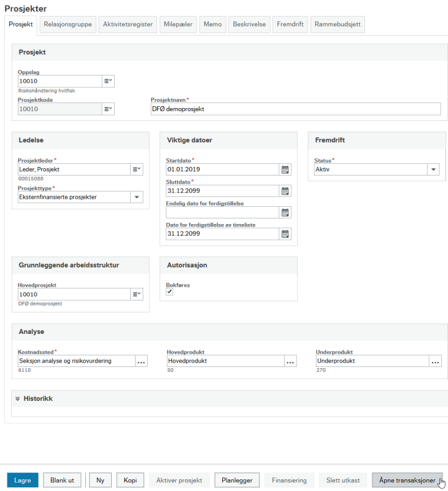This screenshot has width=448, height=491.
Task: Open calendar for Endelig dato for ferdigstillelse
Action: (x=285, y=212)
